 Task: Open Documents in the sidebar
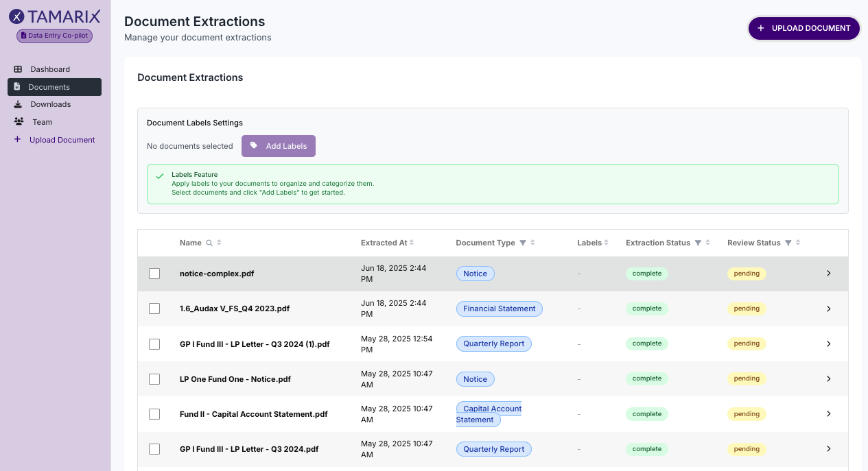54,87
